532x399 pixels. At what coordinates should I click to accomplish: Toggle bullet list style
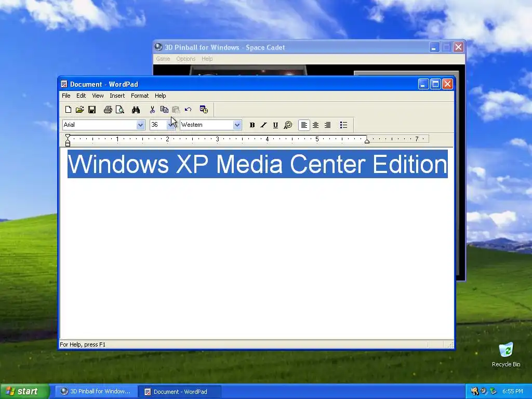343,125
